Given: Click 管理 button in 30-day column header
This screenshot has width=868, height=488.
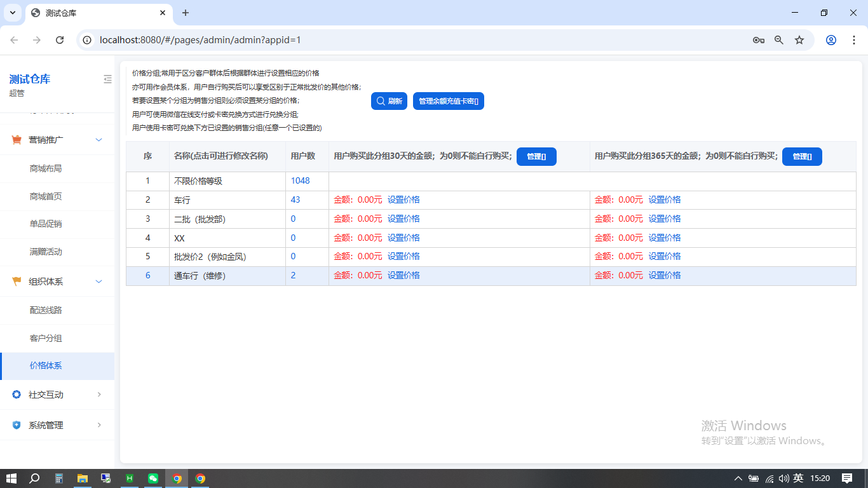Looking at the screenshot, I should click(x=536, y=157).
